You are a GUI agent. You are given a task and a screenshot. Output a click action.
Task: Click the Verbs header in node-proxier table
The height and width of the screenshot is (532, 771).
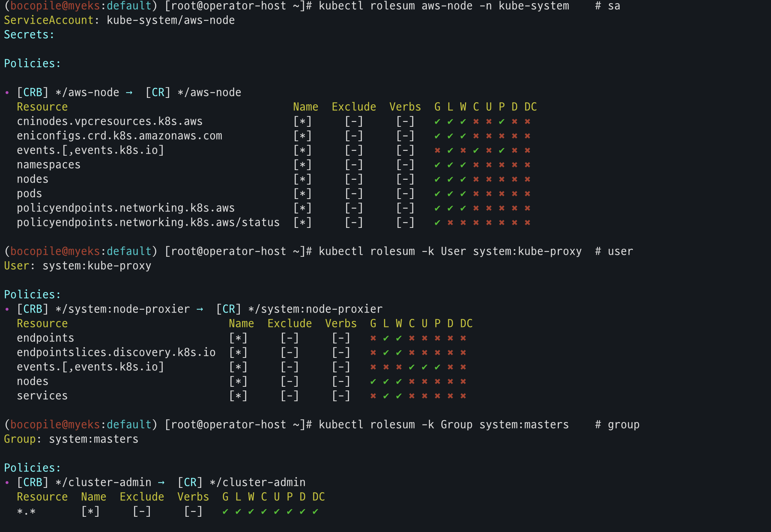(x=341, y=324)
